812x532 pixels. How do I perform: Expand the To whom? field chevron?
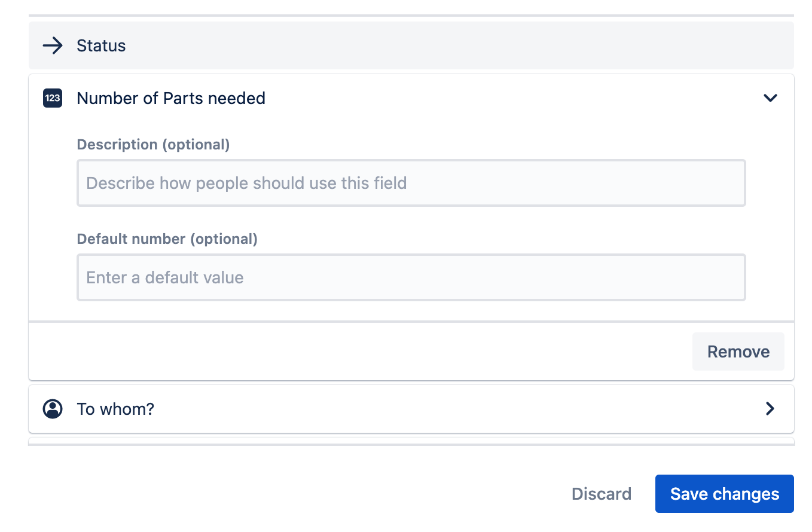coord(770,409)
